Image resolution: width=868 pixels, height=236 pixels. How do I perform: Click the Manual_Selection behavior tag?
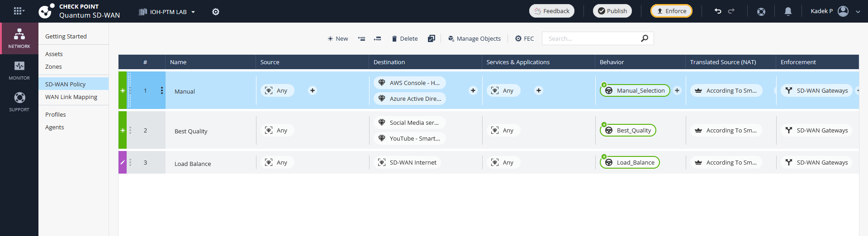(x=635, y=90)
